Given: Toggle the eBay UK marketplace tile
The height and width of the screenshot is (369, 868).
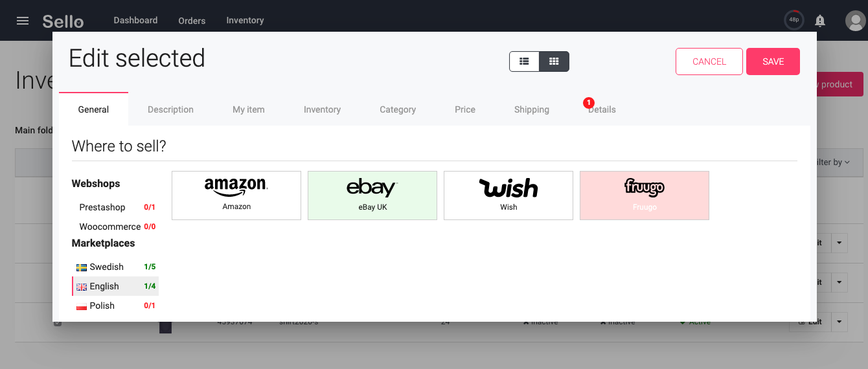Looking at the screenshot, I should click(x=372, y=196).
